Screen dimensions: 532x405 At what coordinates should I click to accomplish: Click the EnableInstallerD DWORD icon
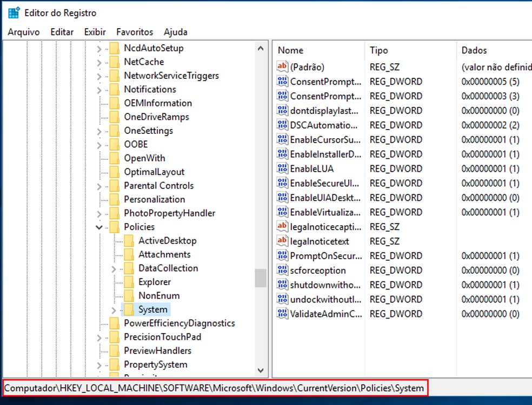(x=282, y=154)
